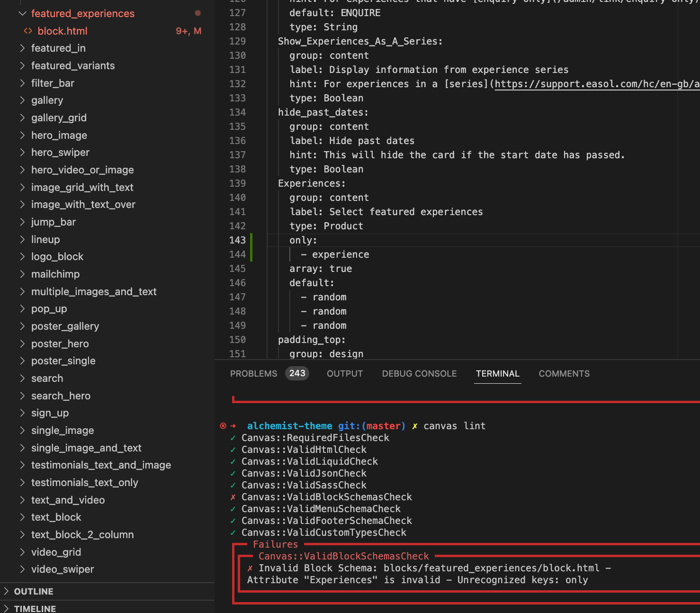This screenshot has height=613, width=700.
Task: Collapse the featured_experiences folder
Action: (x=22, y=13)
